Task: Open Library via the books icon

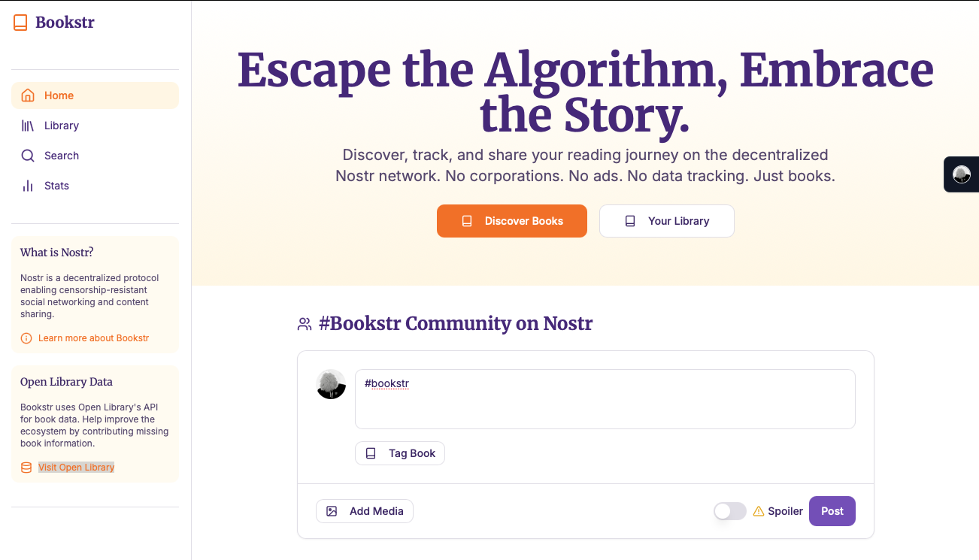Action: click(x=28, y=126)
